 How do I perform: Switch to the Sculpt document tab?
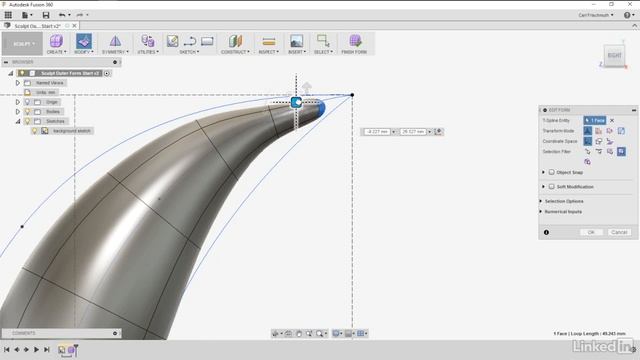(x=37, y=26)
